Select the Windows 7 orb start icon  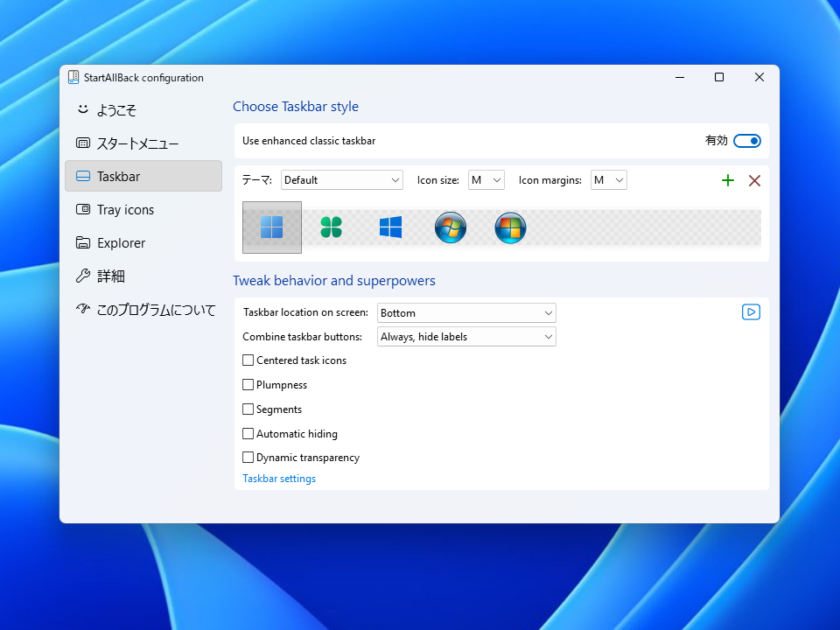tap(451, 227)
